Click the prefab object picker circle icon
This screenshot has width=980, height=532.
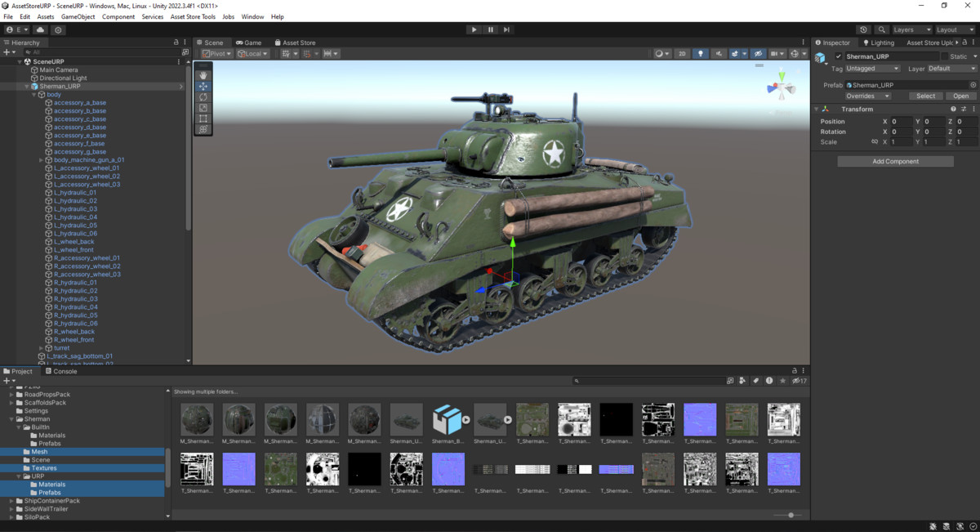[973, 85]
